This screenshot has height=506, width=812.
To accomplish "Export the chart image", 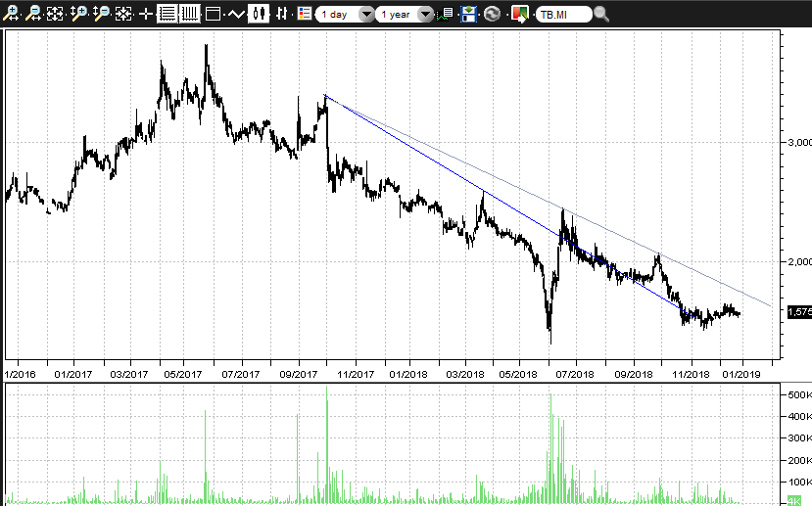I will (x=519, y=14).
